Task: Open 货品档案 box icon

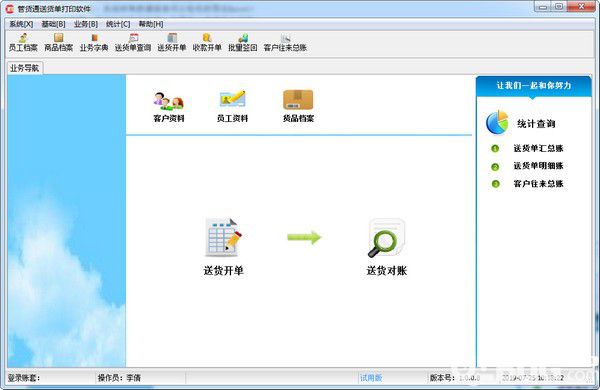Action: click(x=298, y=100)
